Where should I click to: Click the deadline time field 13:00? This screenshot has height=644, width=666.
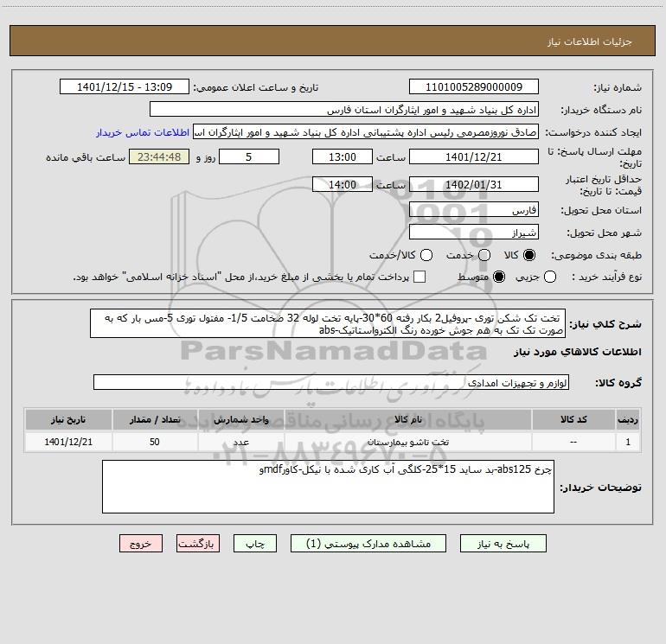click(x=343, y=157)
